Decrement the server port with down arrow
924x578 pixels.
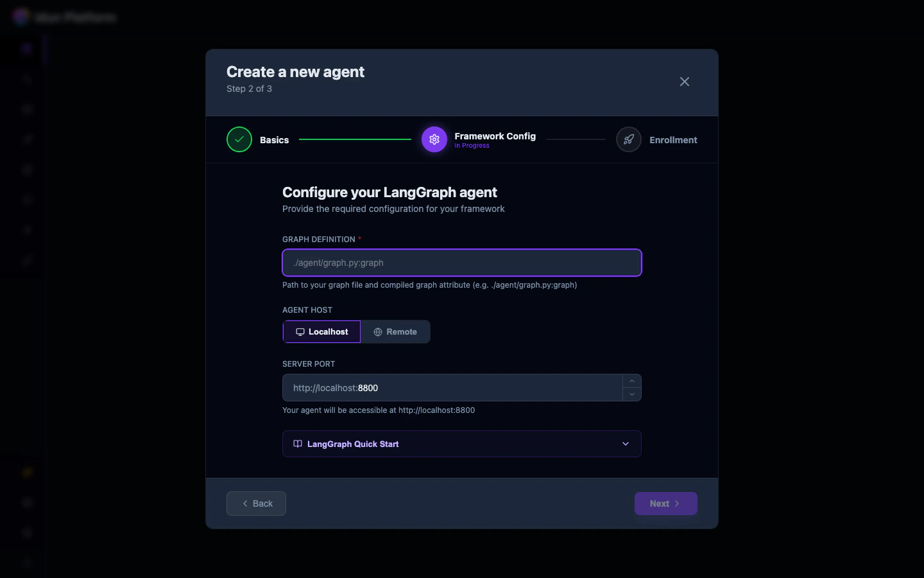631,394
